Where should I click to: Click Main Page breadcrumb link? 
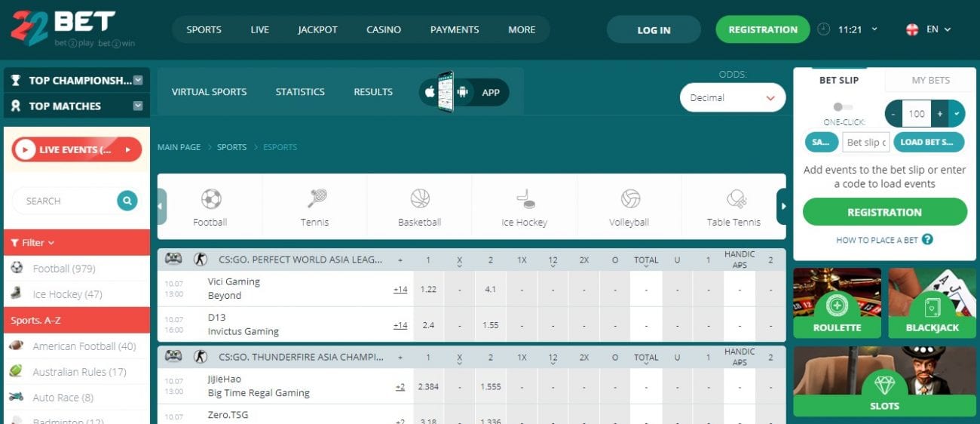[x=179, y=147]
